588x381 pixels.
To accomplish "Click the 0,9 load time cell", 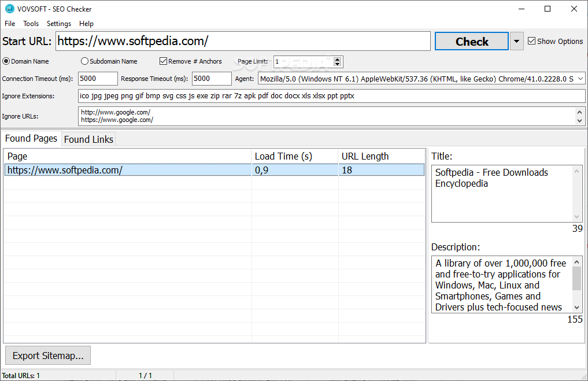I will [295, 170].
